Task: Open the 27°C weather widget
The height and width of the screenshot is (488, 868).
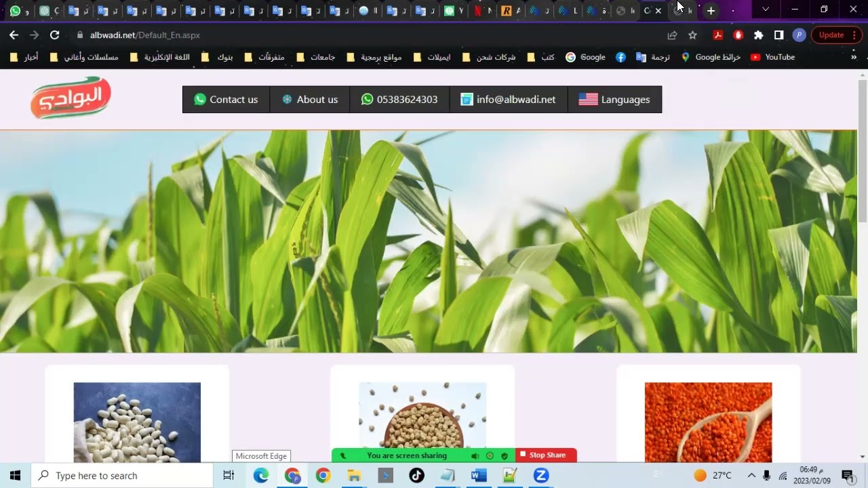Action: click(713, 475)
